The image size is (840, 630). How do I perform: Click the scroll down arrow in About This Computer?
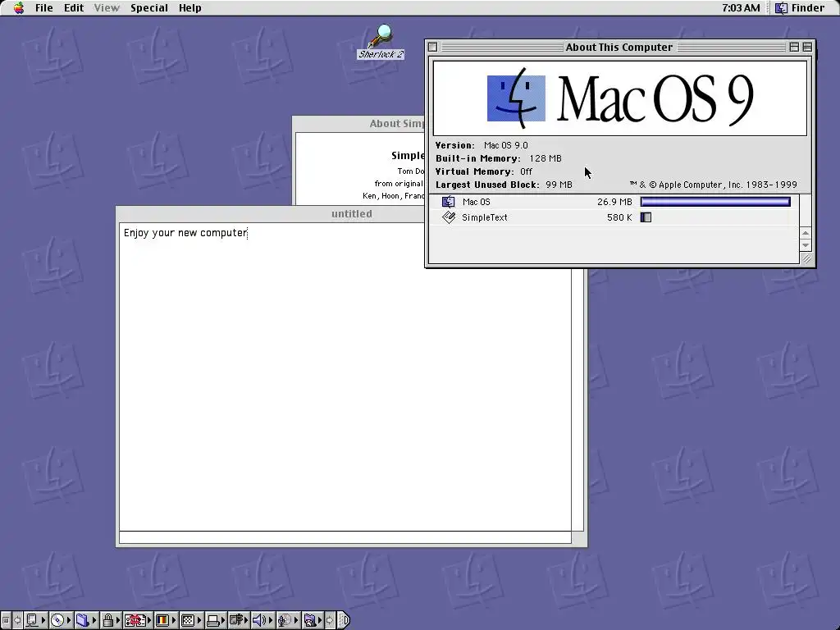pos(806,245)
